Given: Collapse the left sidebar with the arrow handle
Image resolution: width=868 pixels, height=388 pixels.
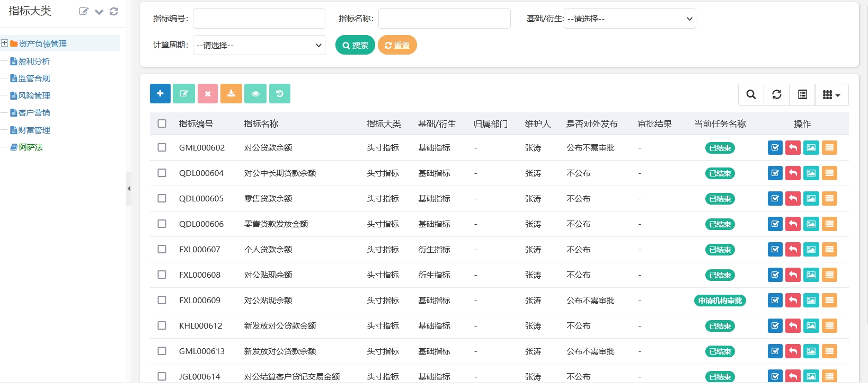Looking at the screenshot, I should click(x=129, y=189).
